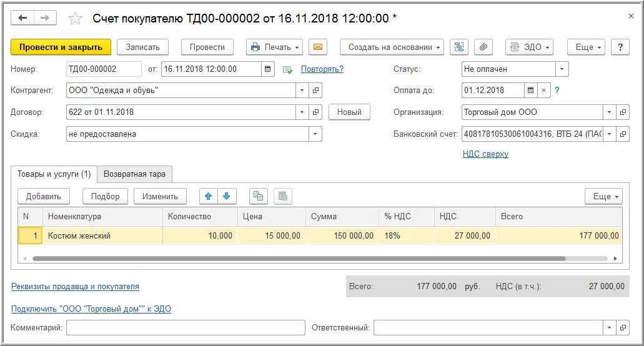The height and width of the screenshot is (346, 644).
Task: Expand the Договор dropdown list
Action: [302, 112]
